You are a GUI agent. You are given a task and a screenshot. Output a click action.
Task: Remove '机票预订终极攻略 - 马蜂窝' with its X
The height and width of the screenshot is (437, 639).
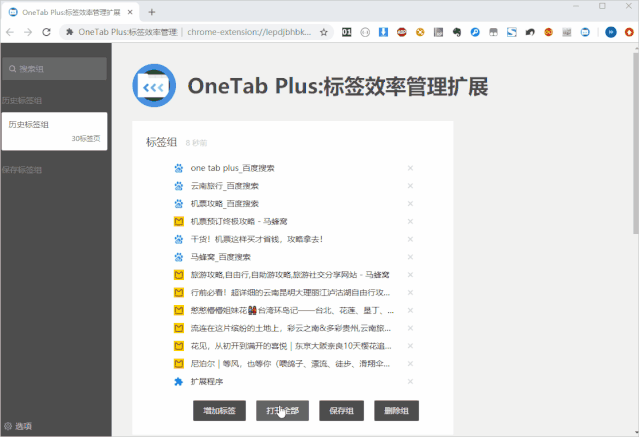pos(410,221)
